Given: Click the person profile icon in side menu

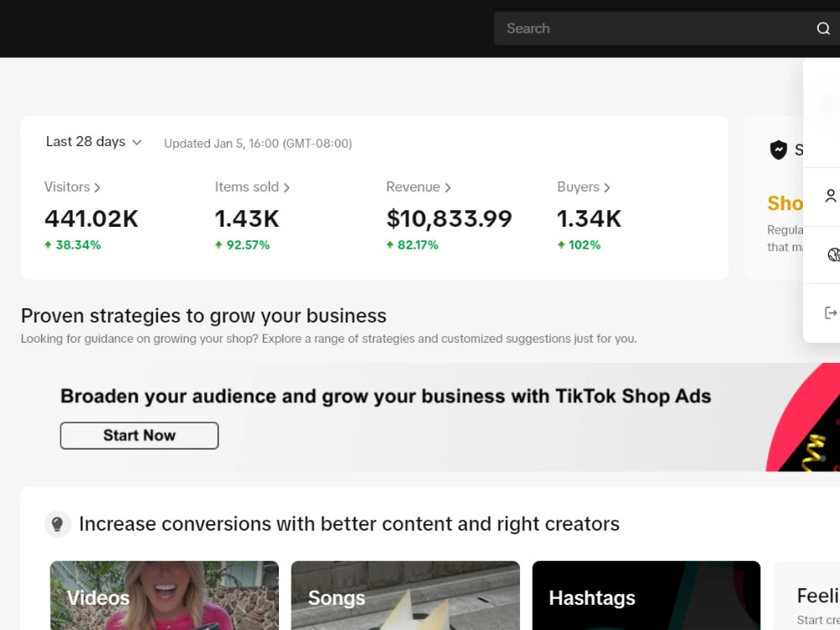Looking at the screenshot, I should coord(831,196).
